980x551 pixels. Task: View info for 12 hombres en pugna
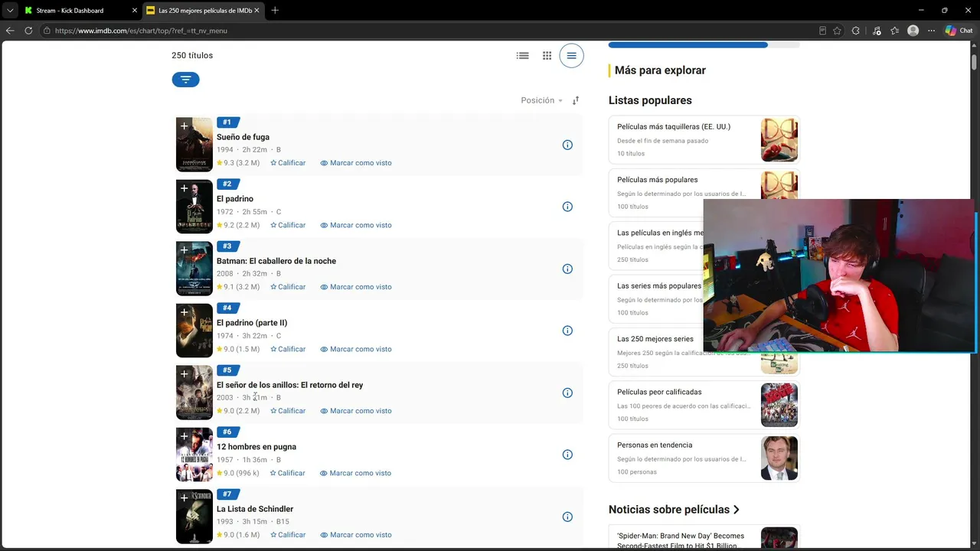567,455
